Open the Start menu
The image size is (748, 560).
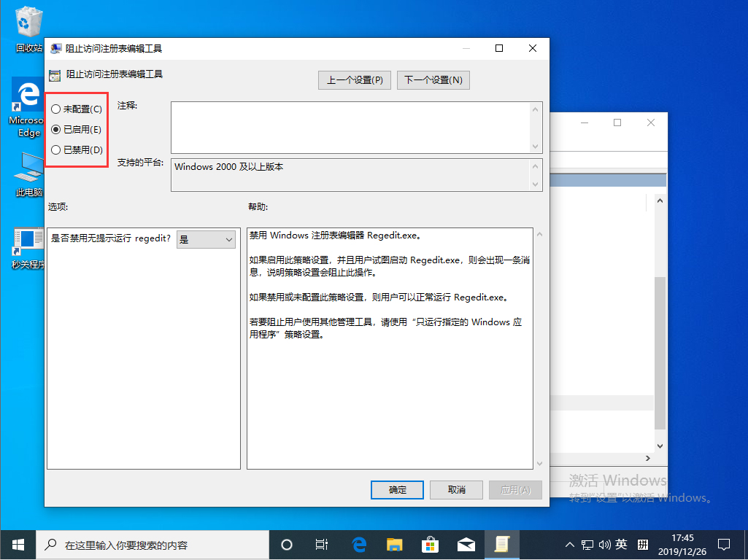point(18,545)
